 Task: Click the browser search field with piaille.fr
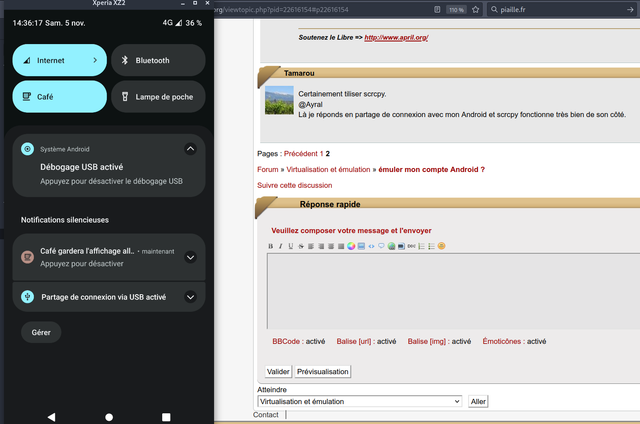tap(561, 9)
